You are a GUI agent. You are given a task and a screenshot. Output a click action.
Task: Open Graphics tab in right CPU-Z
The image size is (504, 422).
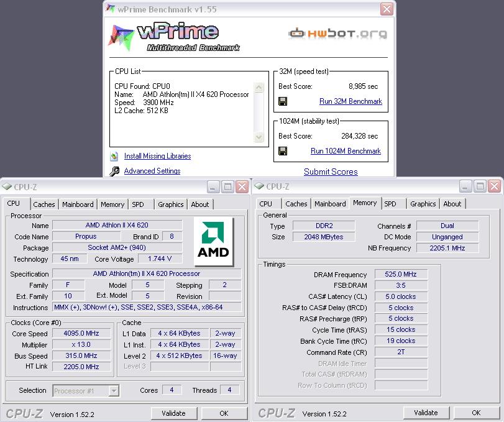[x=423, y=204]
